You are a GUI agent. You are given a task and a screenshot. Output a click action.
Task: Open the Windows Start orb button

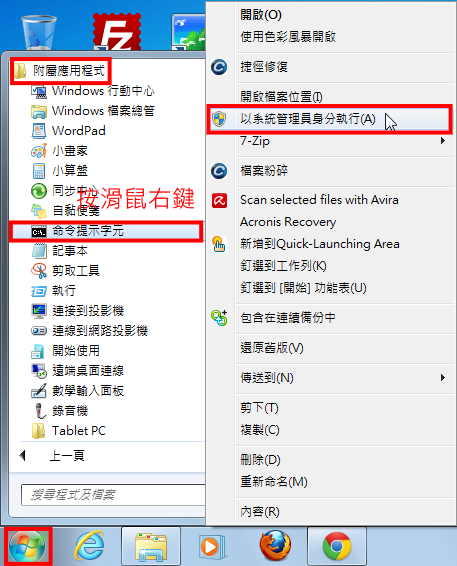tap(27, 546)
